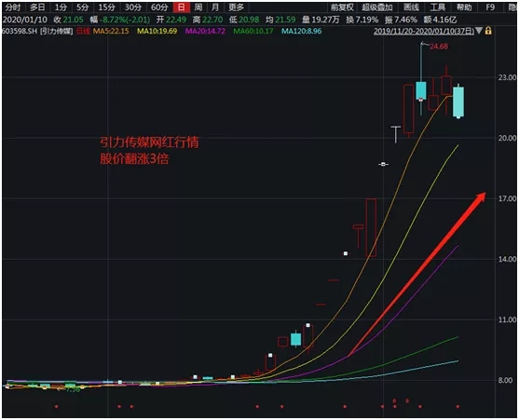Open the 更多 more periods menu
519x420 pixels.
(236, 7)
